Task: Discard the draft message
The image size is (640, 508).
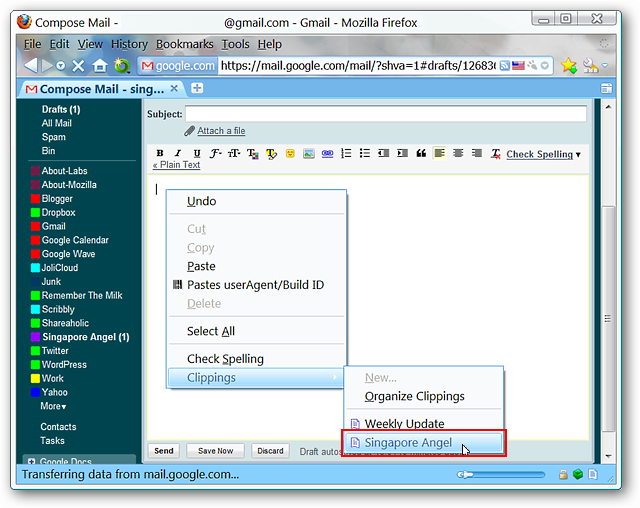Action: [270, 451]
